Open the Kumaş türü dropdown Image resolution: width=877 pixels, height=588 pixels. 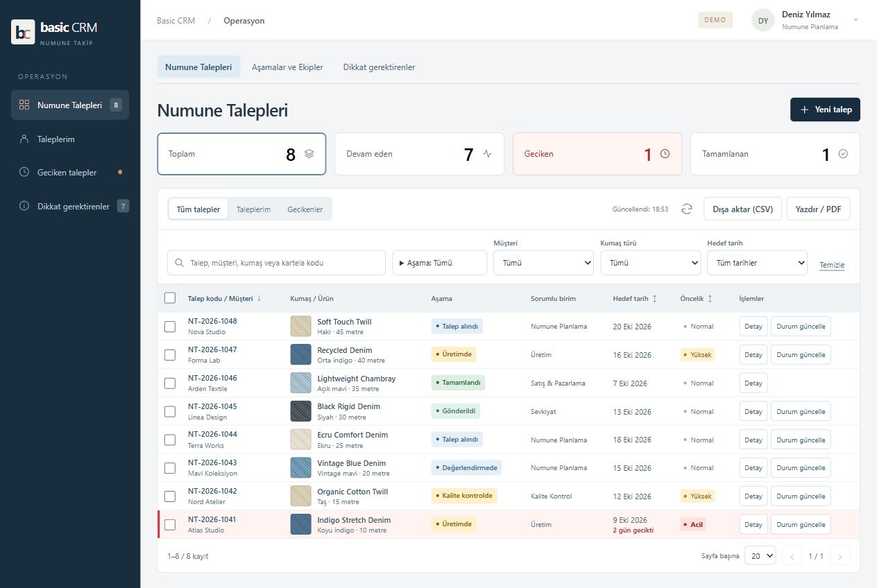650,263
